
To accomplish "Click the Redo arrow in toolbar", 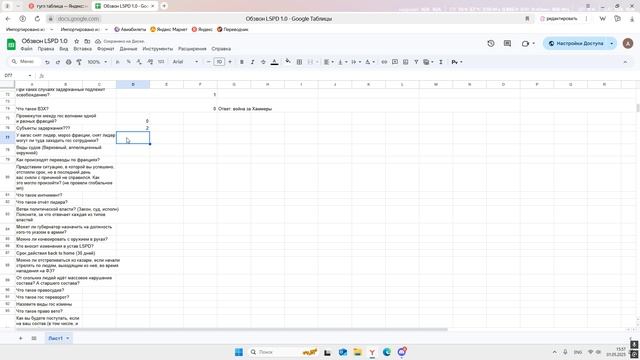I will 58,62.
